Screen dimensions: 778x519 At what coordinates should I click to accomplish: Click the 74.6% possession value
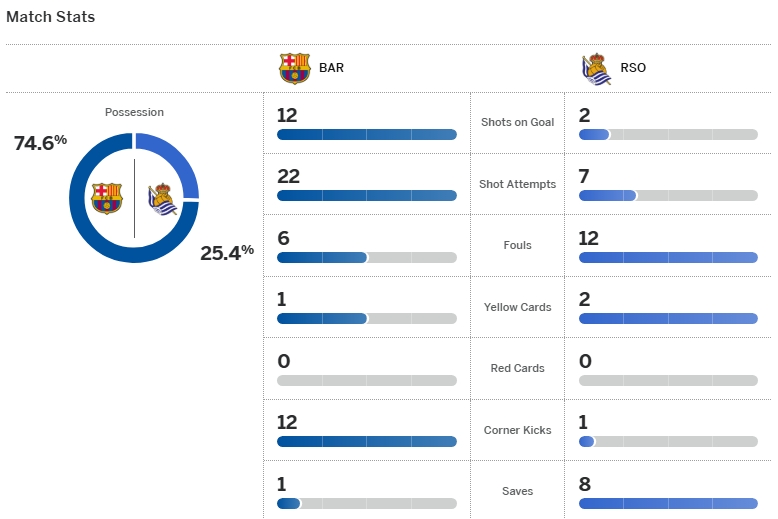[40, 142]
